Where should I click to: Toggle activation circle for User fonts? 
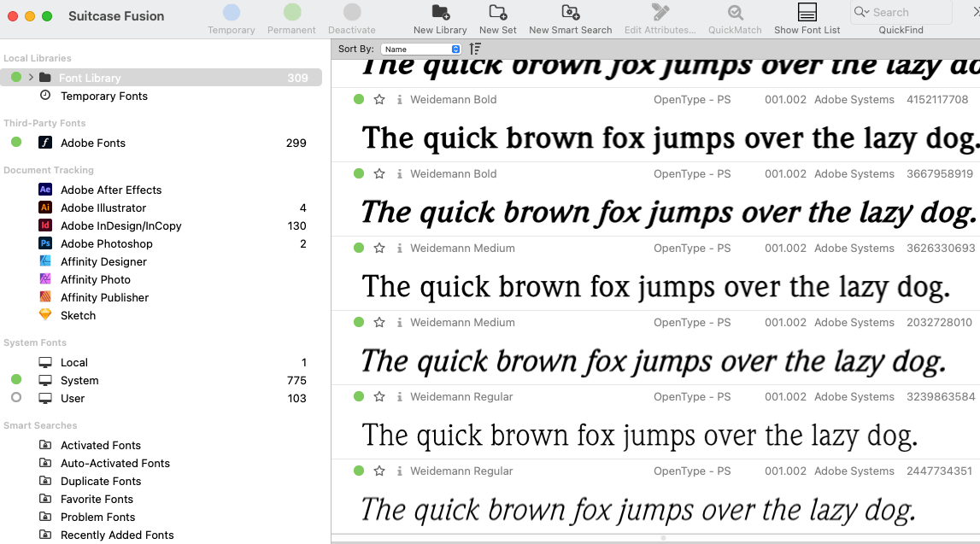pos(16,397)
